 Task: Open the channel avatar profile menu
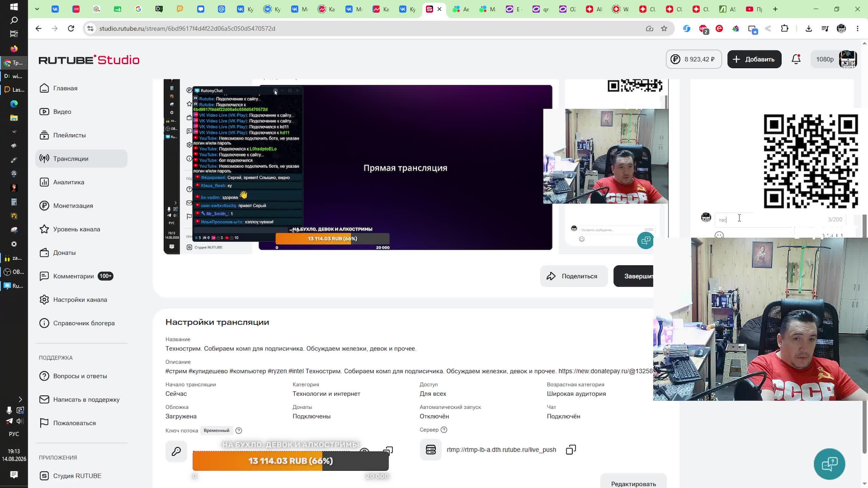848,59
